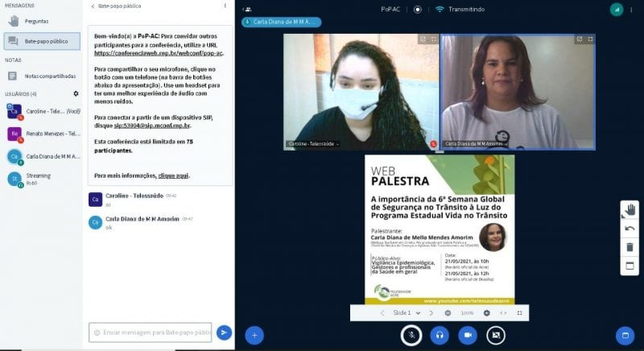Open chat options menu in Bate-papo público header
This screenshot has height=351, width=644.
[x=225, y=6]
